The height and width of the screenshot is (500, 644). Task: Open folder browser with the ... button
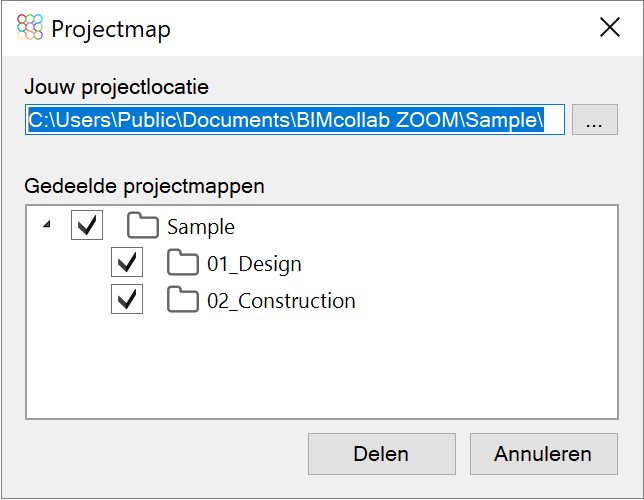[x=595, y=120]
